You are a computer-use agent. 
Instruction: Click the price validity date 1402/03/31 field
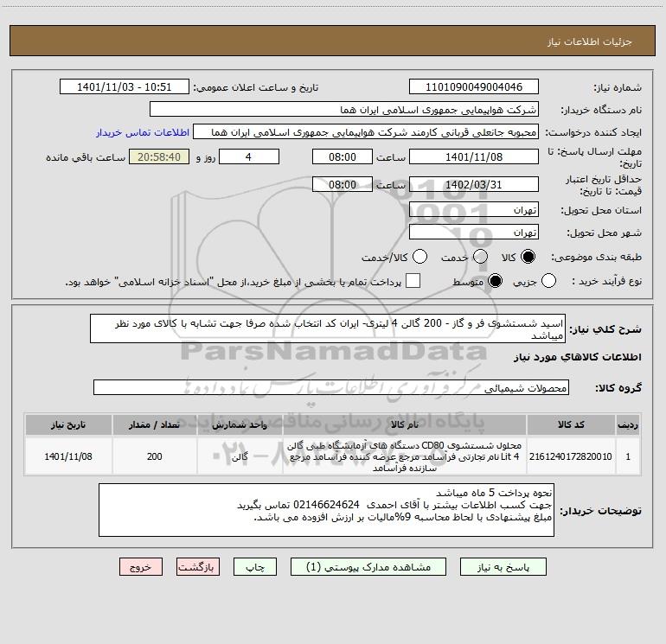(474, 184)
